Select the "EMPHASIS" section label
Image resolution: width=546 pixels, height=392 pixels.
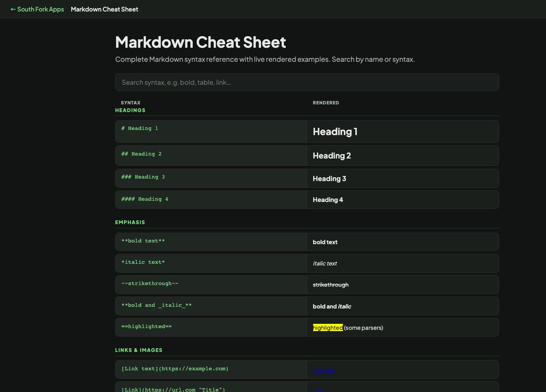click(x=130, y=222)
